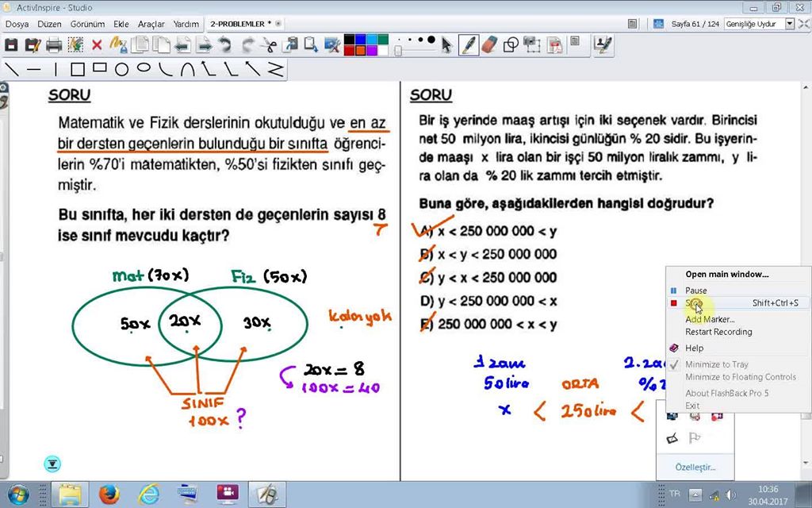812x508 pixels.
Task: Pick the black color swatch
Action: pos(349,40)
